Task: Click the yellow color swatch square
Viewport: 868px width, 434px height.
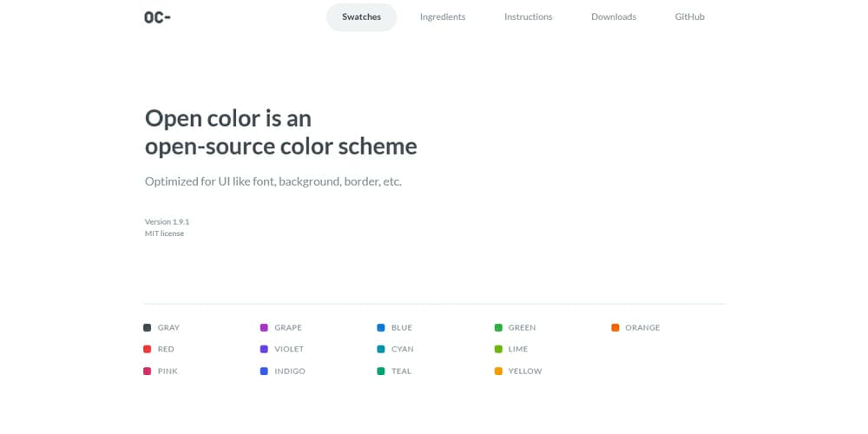Action: 498,372
